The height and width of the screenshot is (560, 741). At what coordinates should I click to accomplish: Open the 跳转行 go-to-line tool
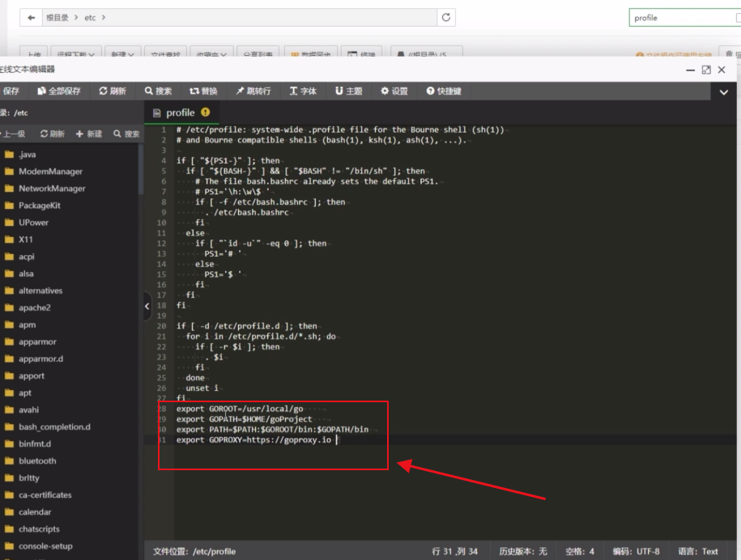[253, 91]
